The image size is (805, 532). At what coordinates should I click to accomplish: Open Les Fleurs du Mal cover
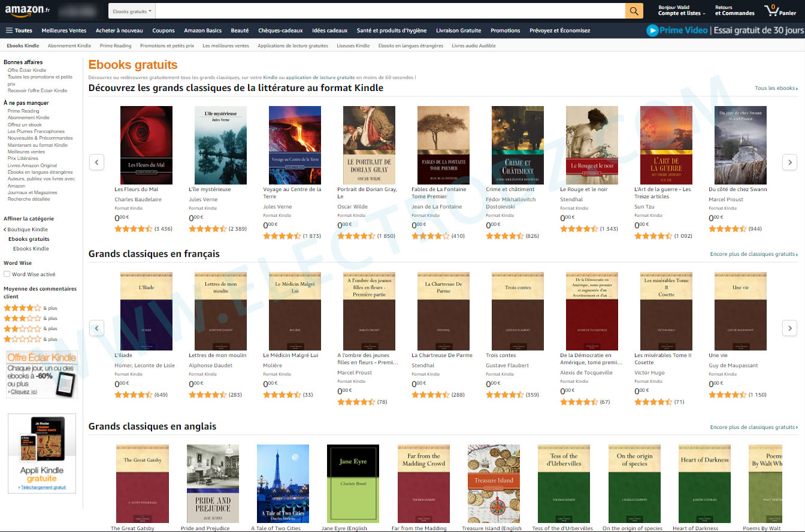tap(146, 145)
